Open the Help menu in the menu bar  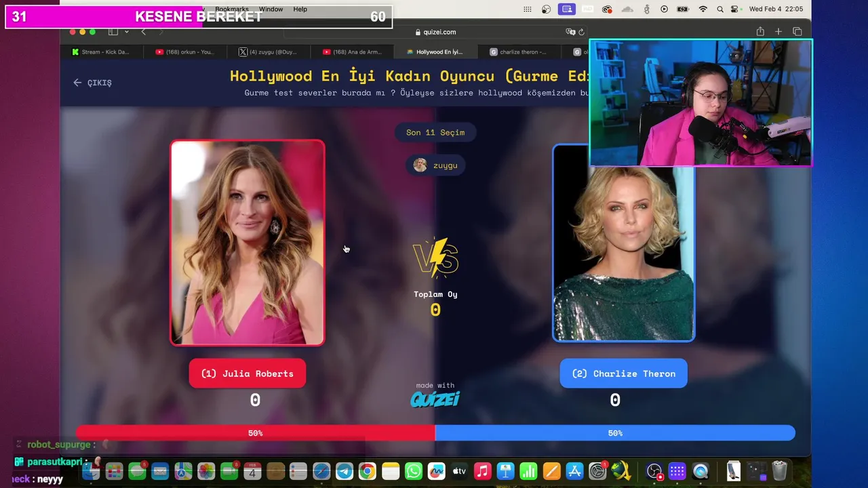pos(300,9)
